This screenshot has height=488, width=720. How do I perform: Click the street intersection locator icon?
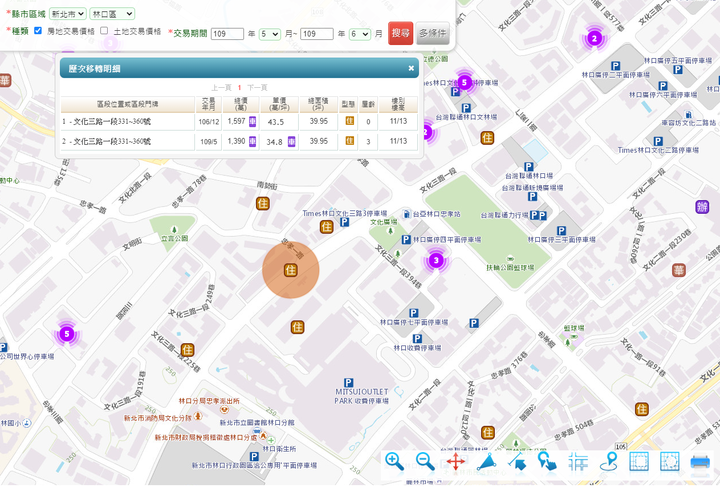(578, 462)
